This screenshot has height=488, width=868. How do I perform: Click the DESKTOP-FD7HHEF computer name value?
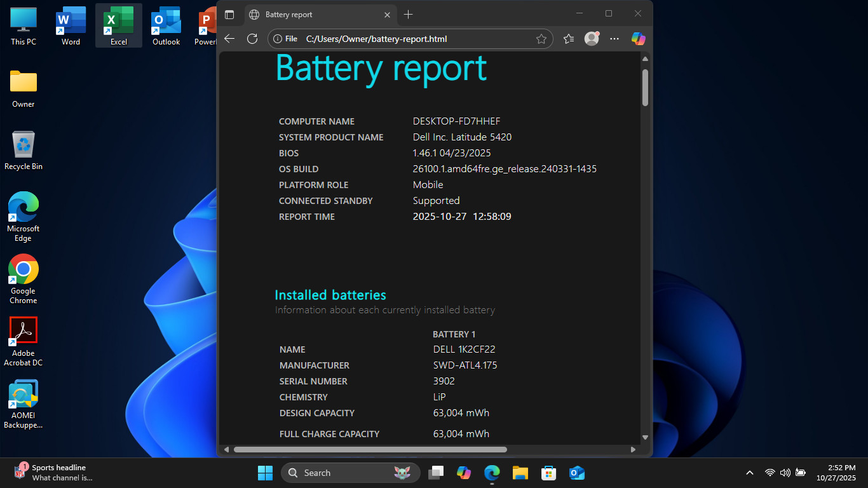[457, 121]
